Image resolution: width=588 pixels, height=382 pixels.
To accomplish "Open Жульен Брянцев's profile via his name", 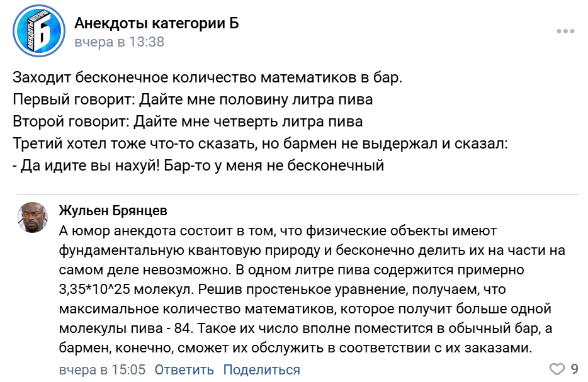I will [x=113, y=210].
